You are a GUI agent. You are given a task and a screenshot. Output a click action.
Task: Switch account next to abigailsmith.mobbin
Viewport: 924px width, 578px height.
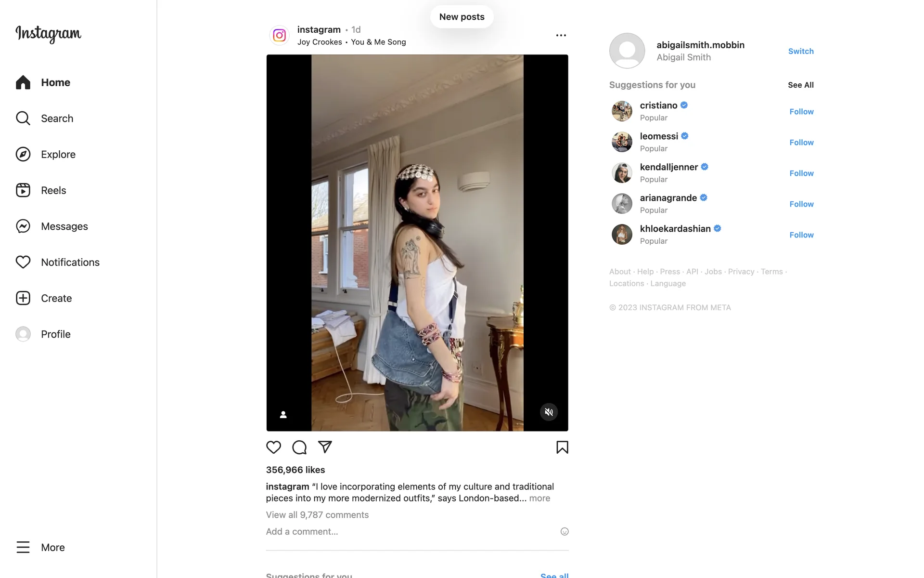[801, 51]
